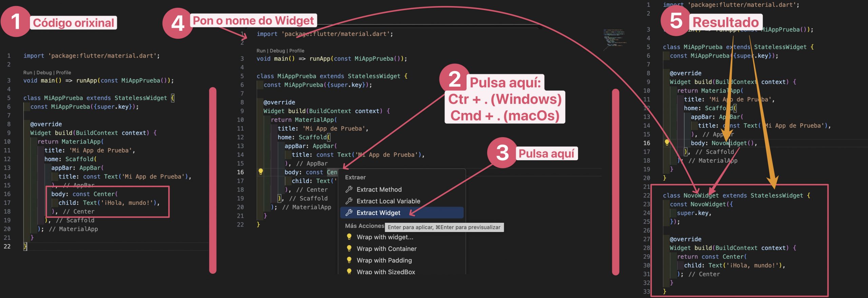Screen dimensions: 868x298
Task: Click line number 22 in the left editor gutter
Action: click(x=7, y=246)
